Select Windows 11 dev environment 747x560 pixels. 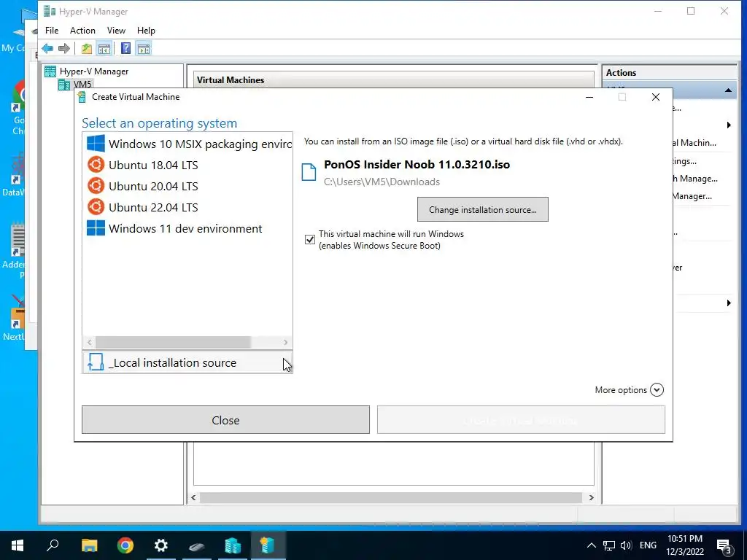pos(187,228)
